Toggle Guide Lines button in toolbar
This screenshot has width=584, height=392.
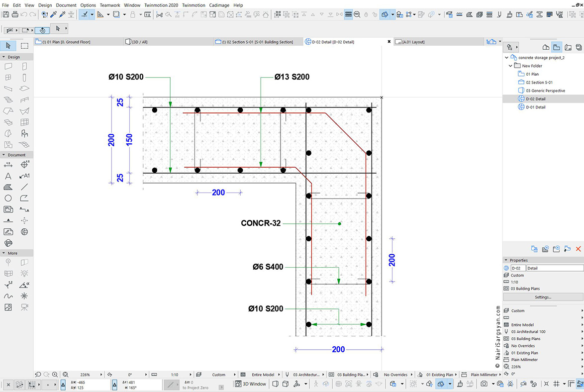(x=85, y=14)
